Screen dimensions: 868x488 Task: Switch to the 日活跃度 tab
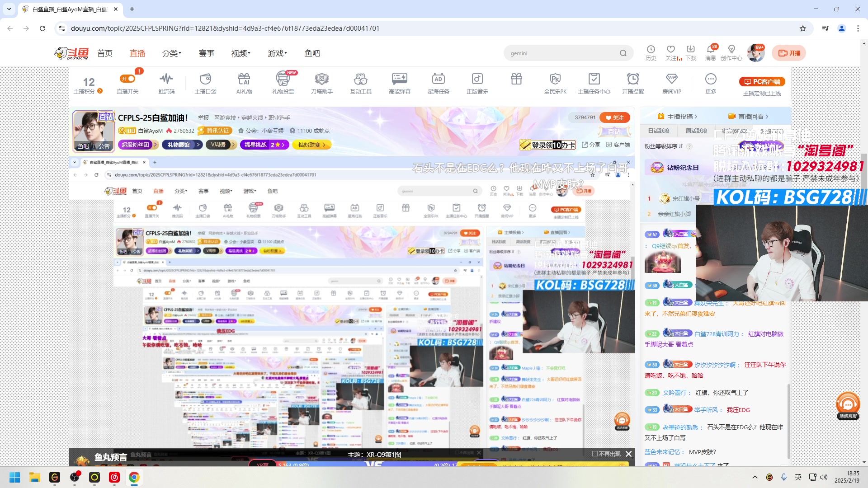point(659,131)
